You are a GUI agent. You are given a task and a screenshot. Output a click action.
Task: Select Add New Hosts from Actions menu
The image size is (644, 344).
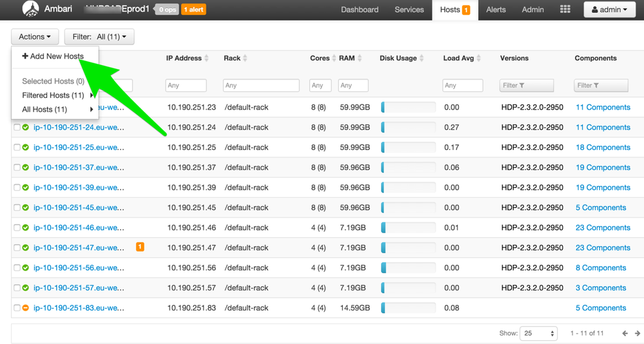click(x=53, y=56)
